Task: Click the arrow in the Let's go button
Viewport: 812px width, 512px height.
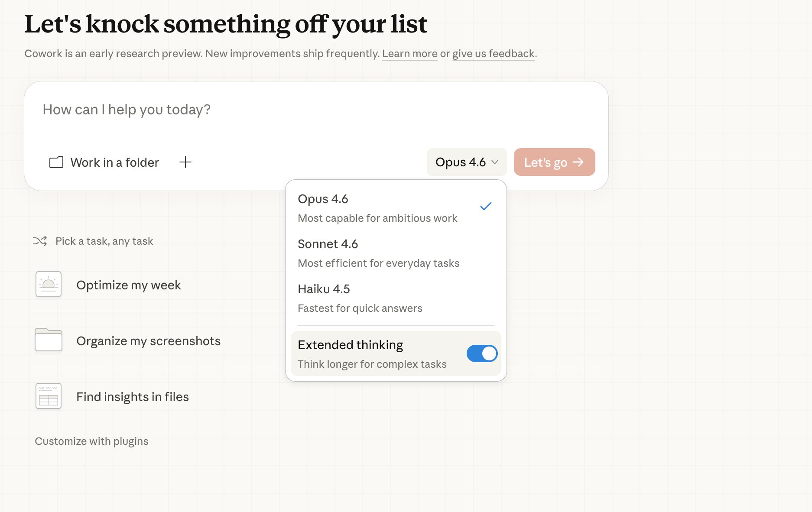Action: [x=578, y=162]
